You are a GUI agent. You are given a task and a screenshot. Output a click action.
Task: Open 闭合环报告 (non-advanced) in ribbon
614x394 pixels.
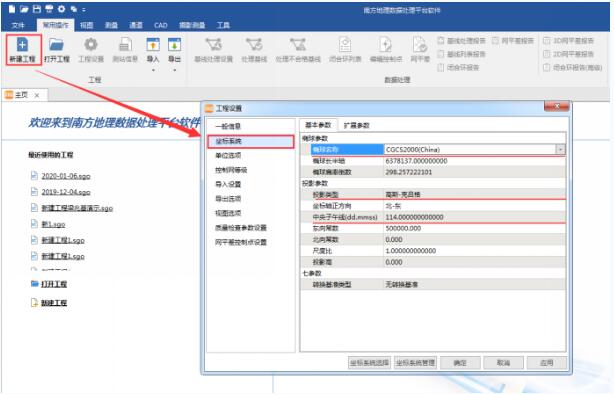pyautogui.click(x=459, y=67)
